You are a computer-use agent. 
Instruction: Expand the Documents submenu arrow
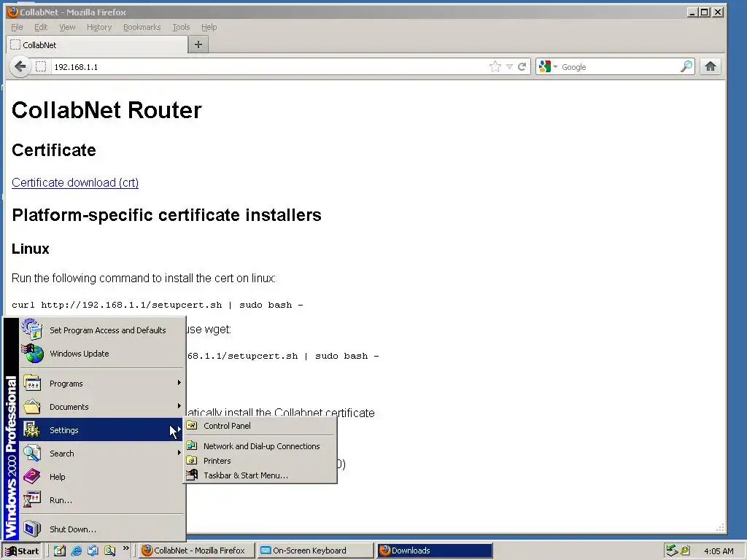point(179,405)
